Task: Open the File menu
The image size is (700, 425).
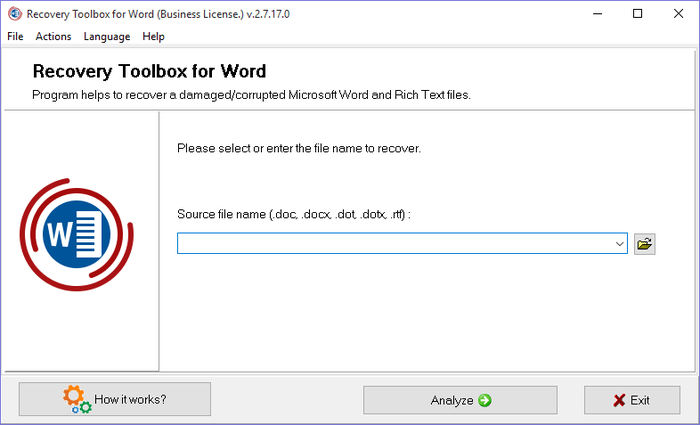Action: pos(15,37)
